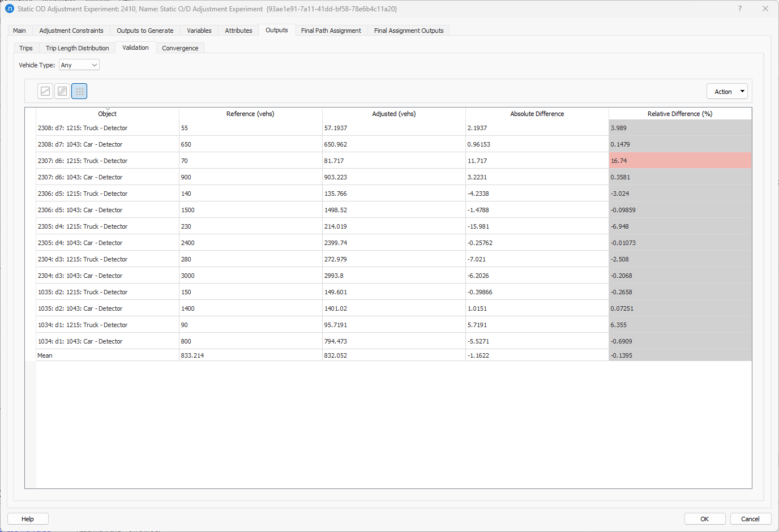Screen dimensions: 779x532
Task: Open the Final Path Assignment tab
Action: pos(331,31)
